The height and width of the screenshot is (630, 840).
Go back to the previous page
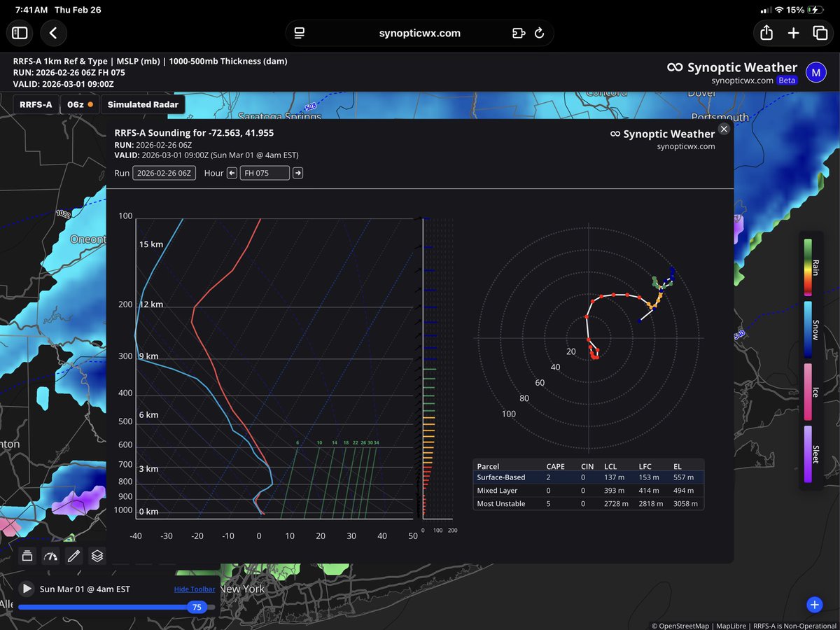click(x=53, y=33)
